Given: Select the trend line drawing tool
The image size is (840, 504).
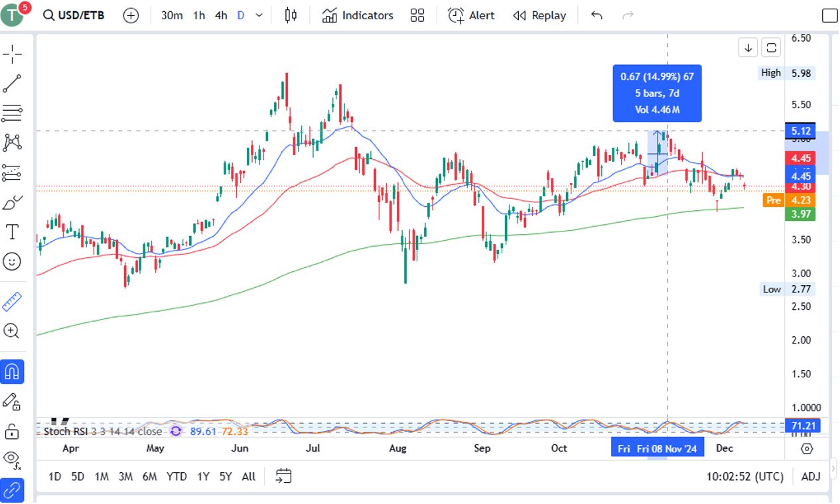Looking at the screenshot, I should pyautogui.click(x=12, y=84).
